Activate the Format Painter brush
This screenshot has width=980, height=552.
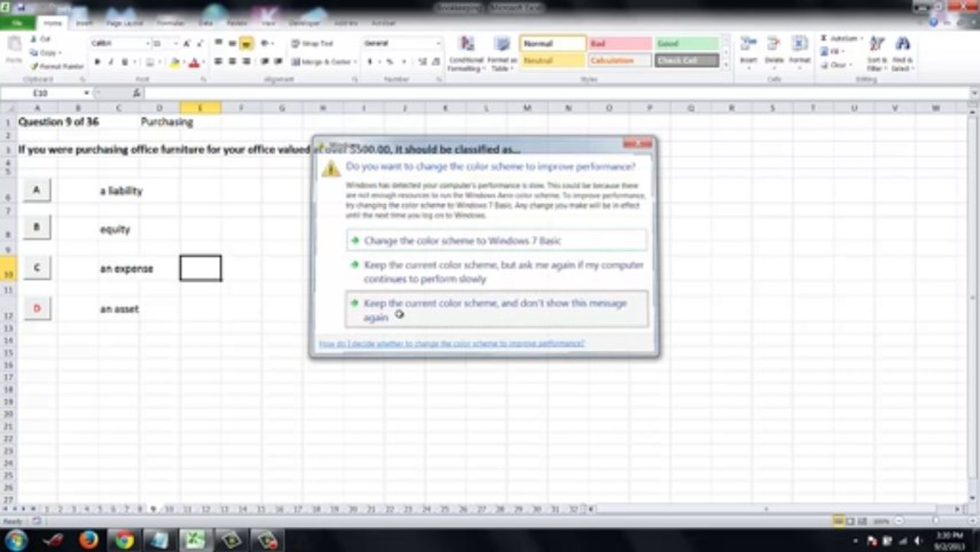point(57,67)
